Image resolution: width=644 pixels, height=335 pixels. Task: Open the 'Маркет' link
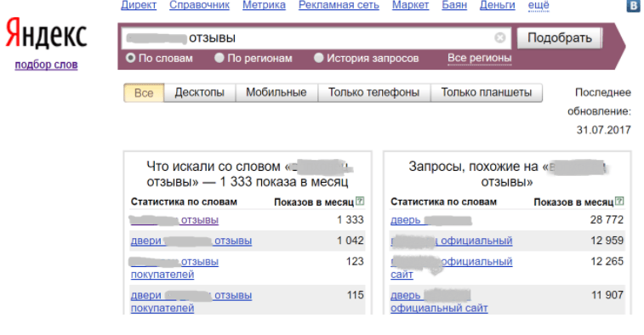click(x=410, y=5)
